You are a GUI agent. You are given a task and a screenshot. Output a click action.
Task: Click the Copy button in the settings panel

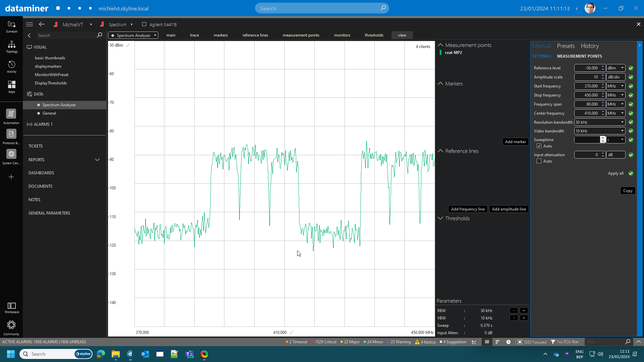[628, 190]
